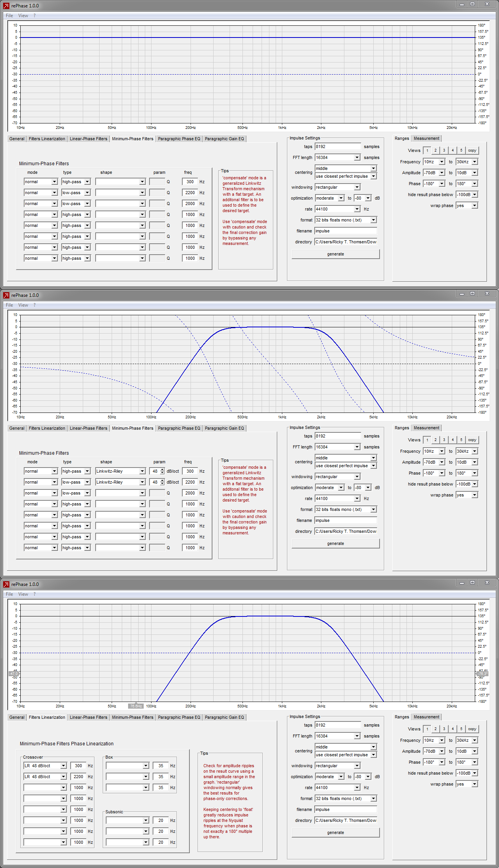Open File menu in top window

pos(9,16)
